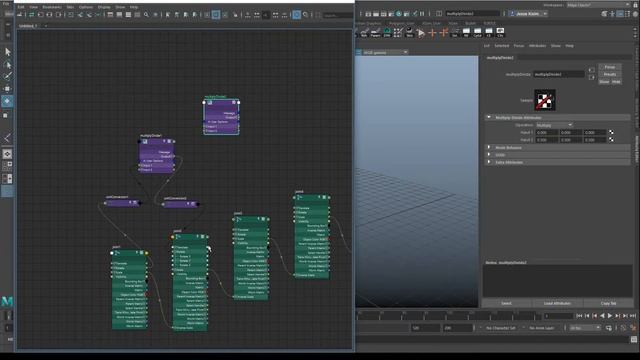This screenshot has height=360, width=640.
Task: Open Edit menu in Node Editor
Action: 21,7
